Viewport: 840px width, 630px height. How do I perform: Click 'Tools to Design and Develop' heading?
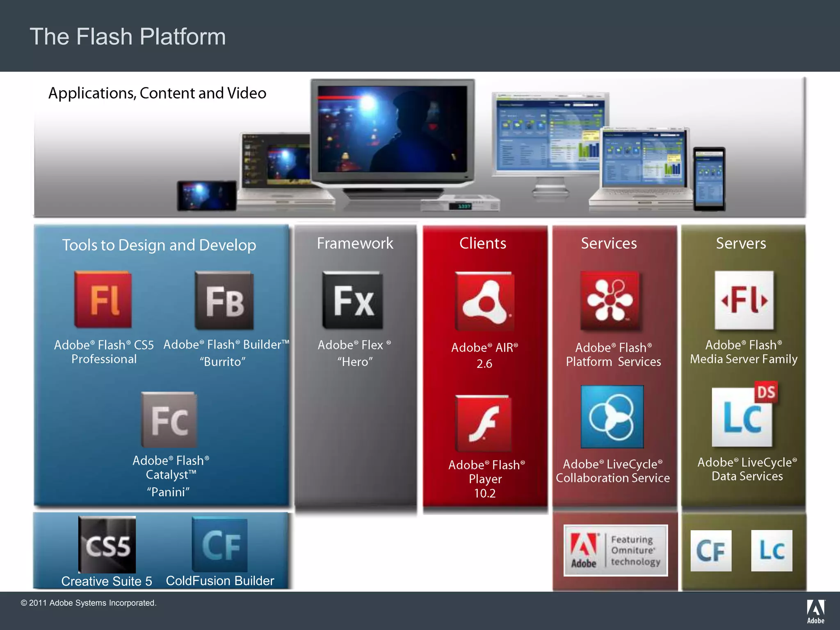point(159,245)
